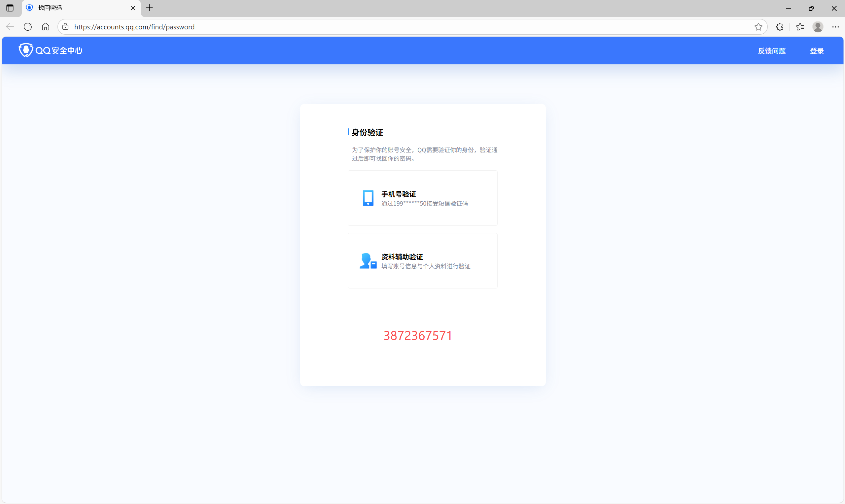The width and height of the screenshot is (845, 504).
Task: Open browser profile avatar
Action: coord(818,27)
